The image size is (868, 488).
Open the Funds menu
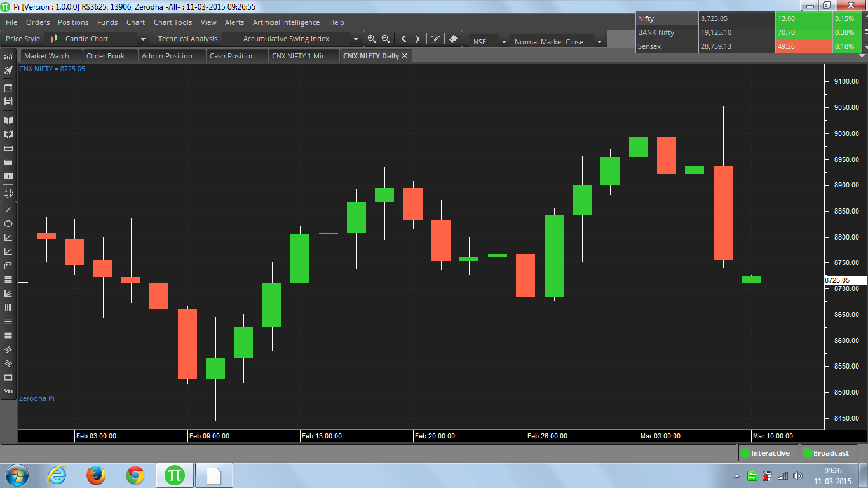(107, 22)
